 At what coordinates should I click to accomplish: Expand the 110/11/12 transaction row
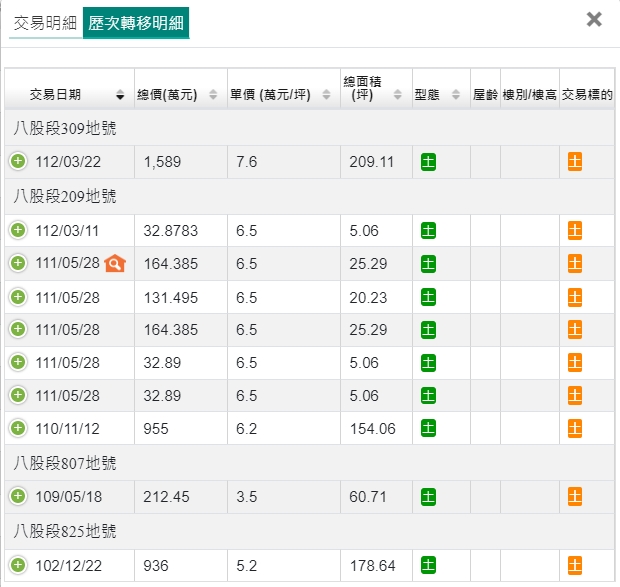(x=18, y=428)
